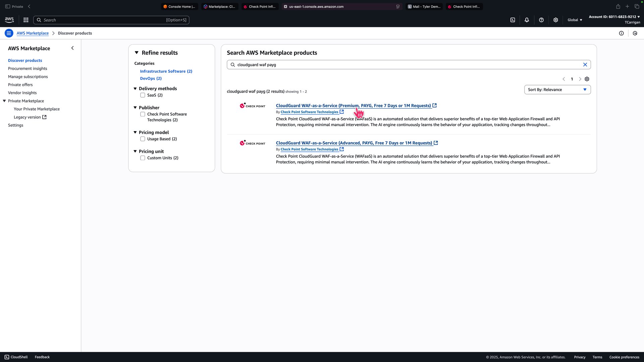Check the Usage Based pricing model box

[143, 139]
